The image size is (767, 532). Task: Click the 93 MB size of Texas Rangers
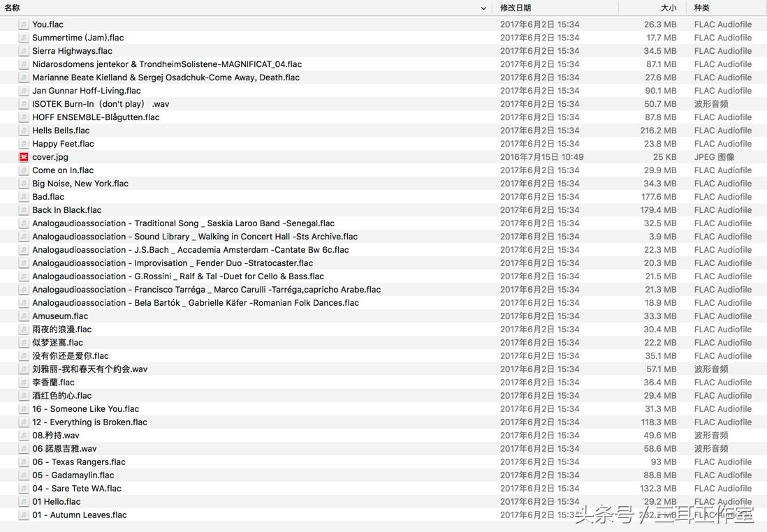tap(664, 461)
